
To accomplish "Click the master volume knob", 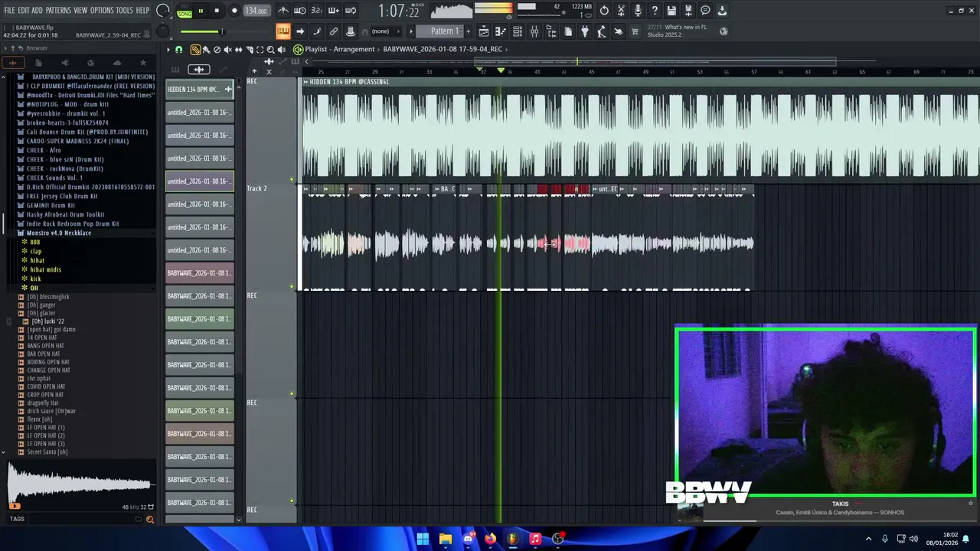I will (x=163, y=10).
